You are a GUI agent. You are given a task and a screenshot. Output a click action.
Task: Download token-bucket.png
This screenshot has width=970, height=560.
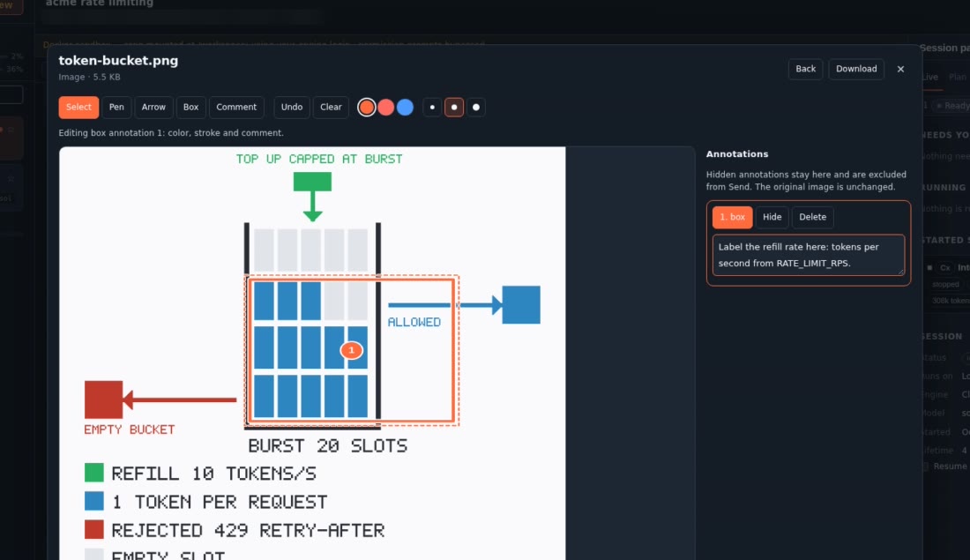click(x=856, y=69)
